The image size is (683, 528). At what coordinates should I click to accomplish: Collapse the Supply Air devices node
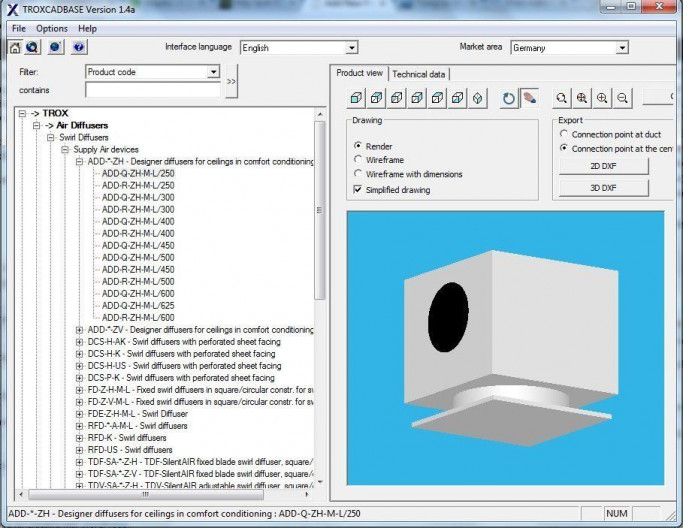(65, 150)
